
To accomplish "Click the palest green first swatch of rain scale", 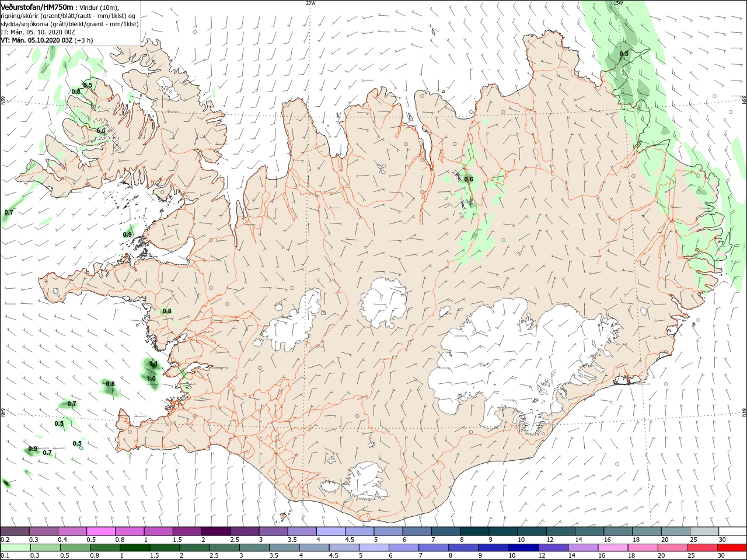I will (x=15, y=548).
